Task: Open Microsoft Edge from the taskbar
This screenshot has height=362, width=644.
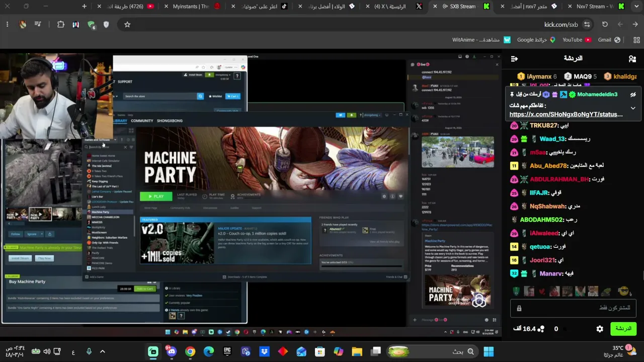Action: click(209, 351)
